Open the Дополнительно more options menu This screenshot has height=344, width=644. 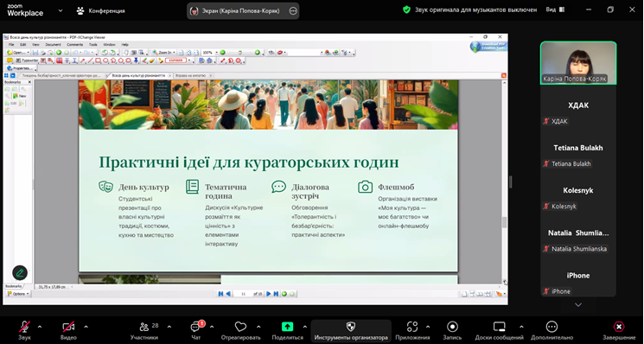[x=552, y=330]
